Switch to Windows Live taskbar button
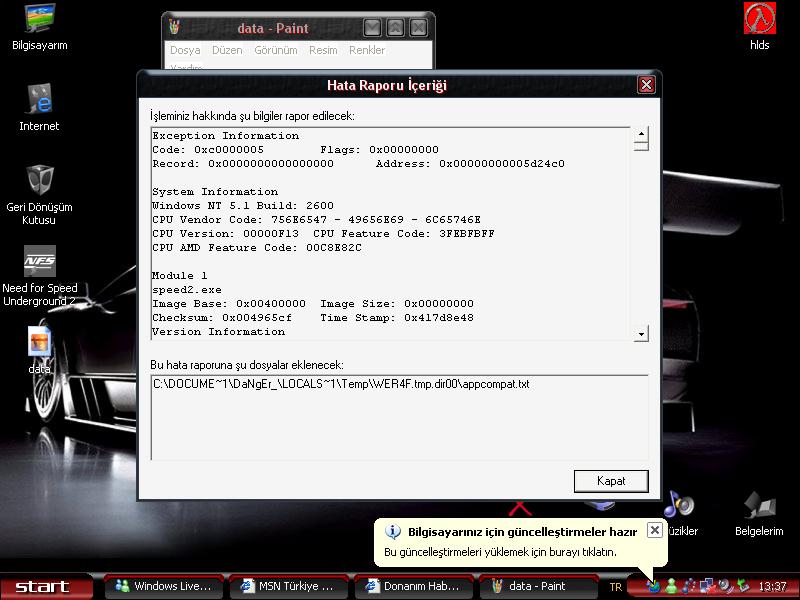 click(164, 586)
